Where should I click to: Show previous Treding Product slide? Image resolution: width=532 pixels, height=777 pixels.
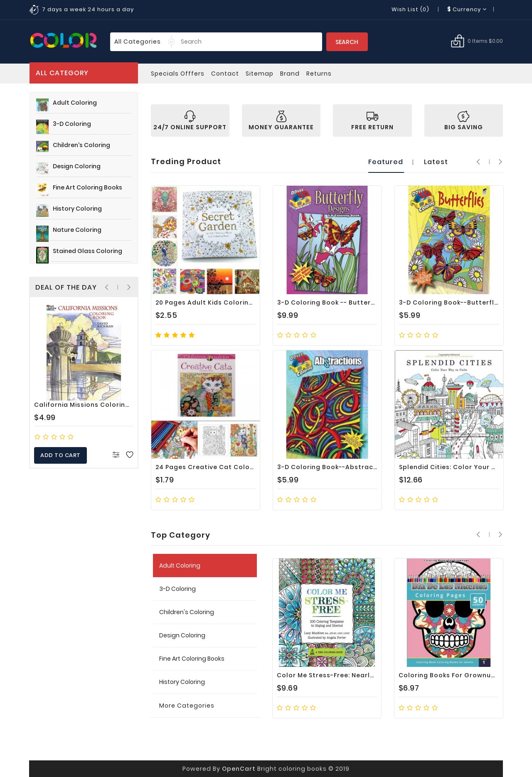pos(478,162)
